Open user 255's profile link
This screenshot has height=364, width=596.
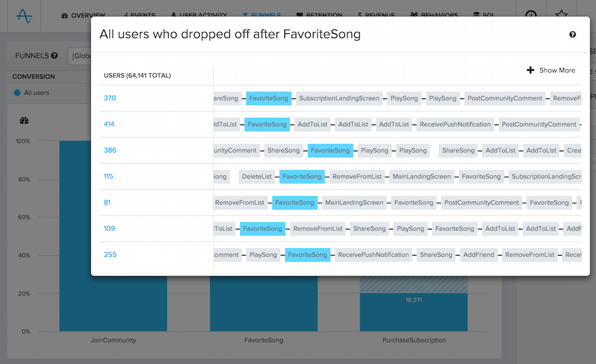(110, 255)
